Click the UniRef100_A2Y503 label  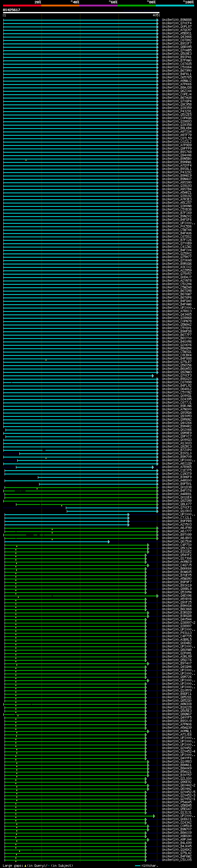coord(177,525)
